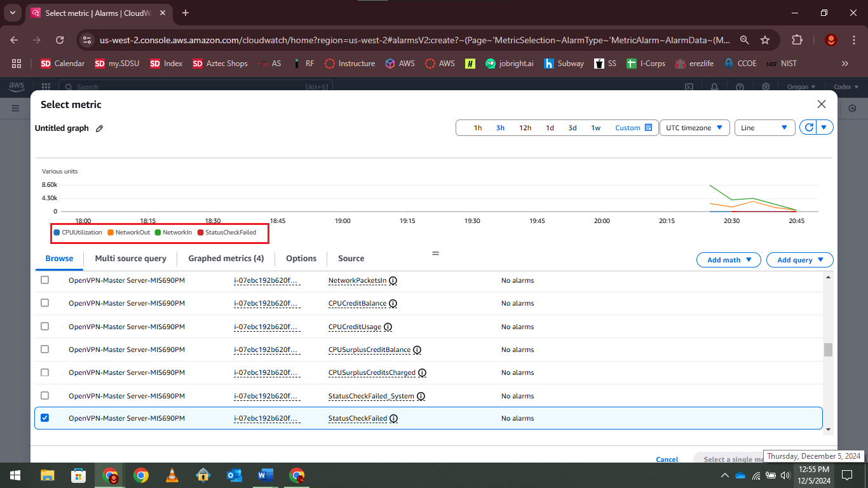Open UTC timezone dropdown

[694, 128]
